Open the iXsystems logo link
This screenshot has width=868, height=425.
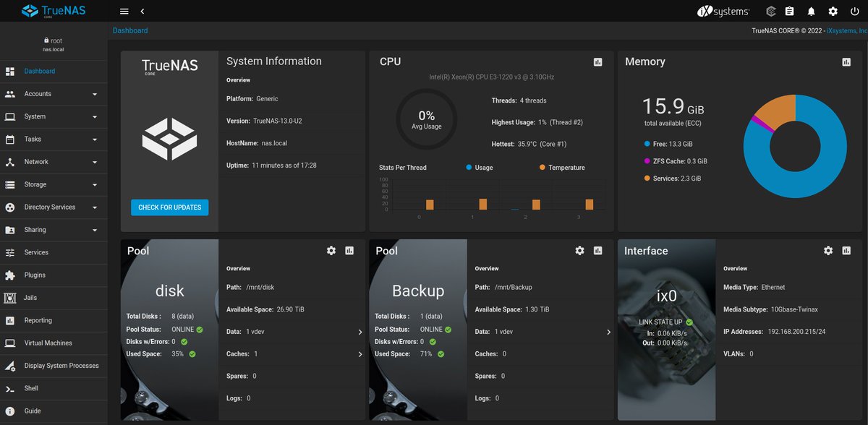click(723, 12)
